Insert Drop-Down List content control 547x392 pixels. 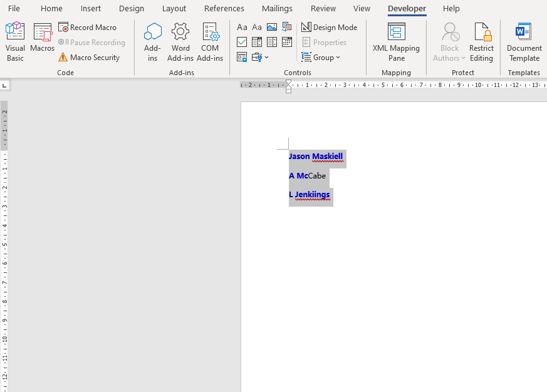pyautogui.click(x=272, y=42)
